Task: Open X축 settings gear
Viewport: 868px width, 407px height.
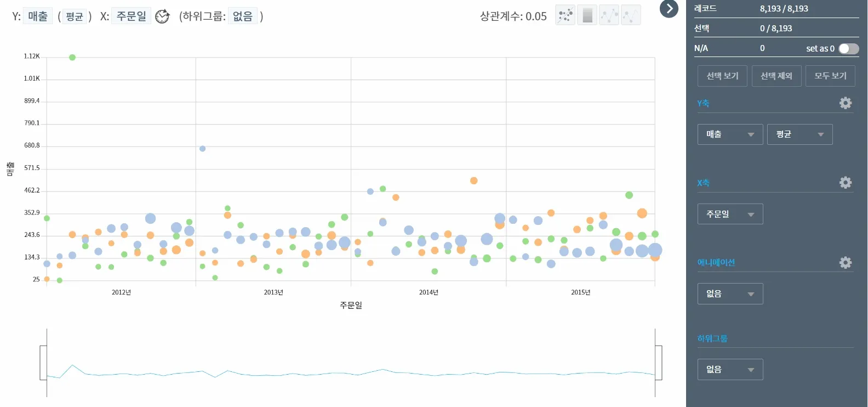Action: [x=846, y=183]
